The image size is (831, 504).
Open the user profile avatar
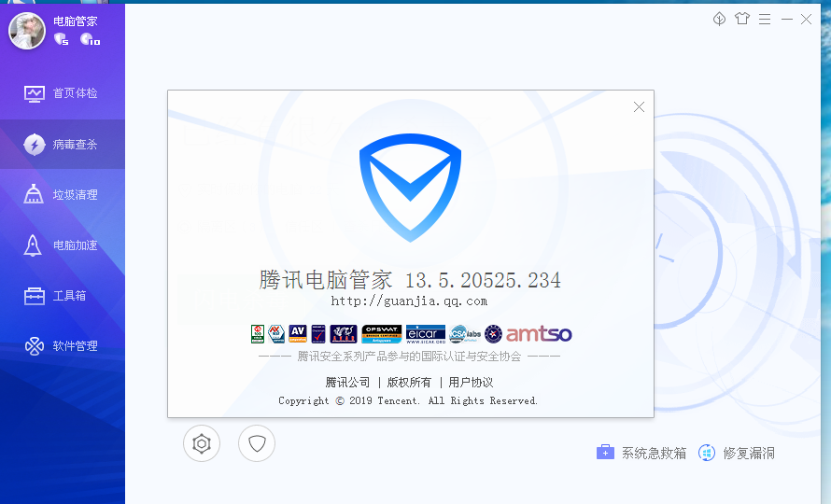tap(27, 31)
